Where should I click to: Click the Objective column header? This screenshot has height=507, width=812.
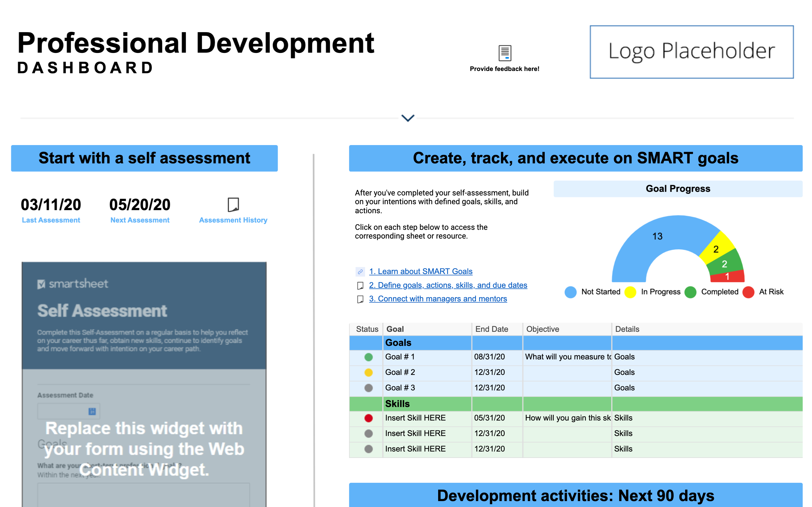coord(542,329)
